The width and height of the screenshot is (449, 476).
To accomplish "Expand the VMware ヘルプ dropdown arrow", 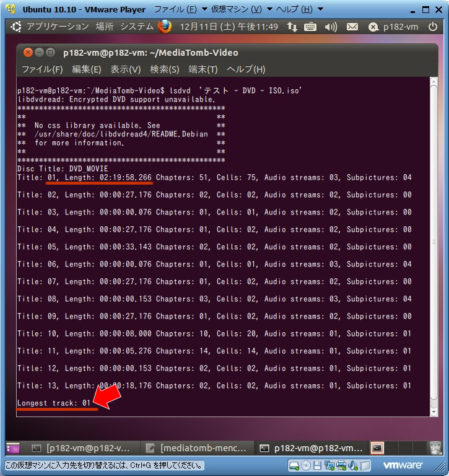I will tap(320, 9).
